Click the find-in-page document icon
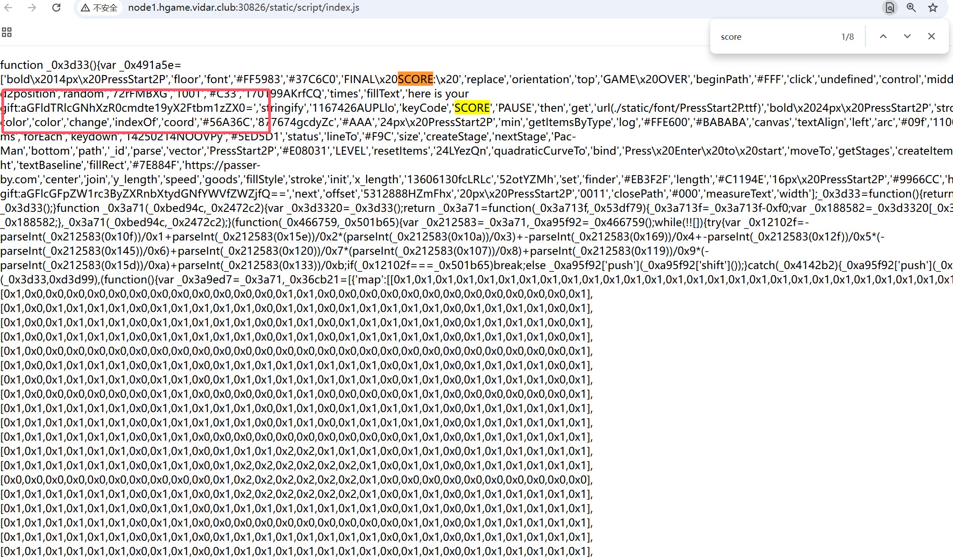The height and width of the screenshot is (560, 953). pos(890,8)
